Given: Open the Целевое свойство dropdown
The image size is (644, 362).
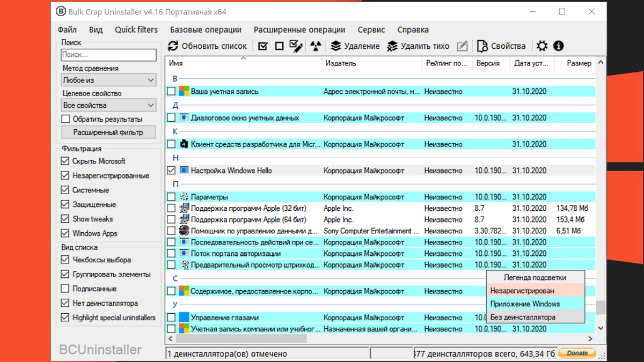Looking at the screenshot, I should coord(108,105).
